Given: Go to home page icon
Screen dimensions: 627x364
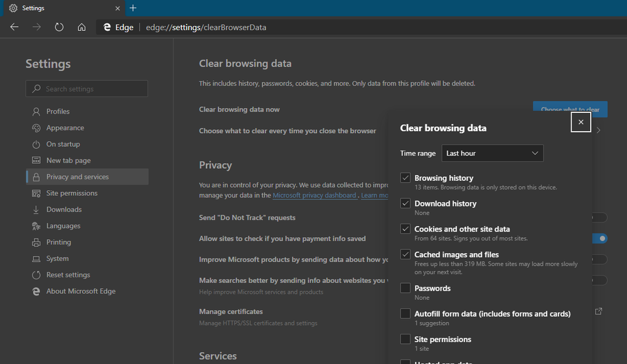Looking at the screenshot, I should click(x=82, y=27).
